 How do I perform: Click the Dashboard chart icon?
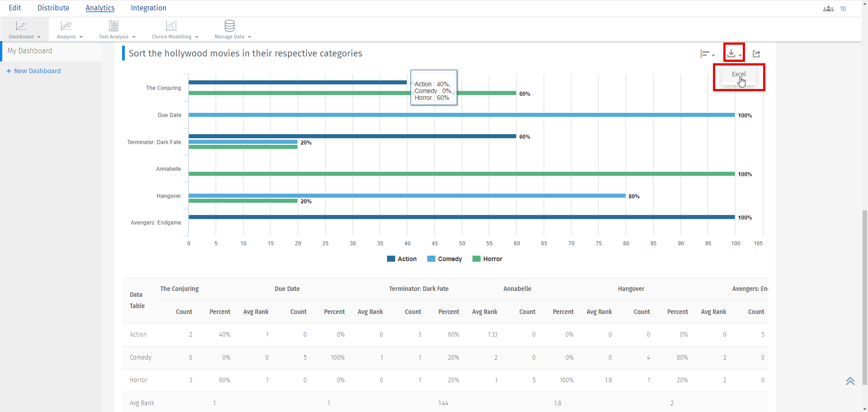click(x=21, y=26)
